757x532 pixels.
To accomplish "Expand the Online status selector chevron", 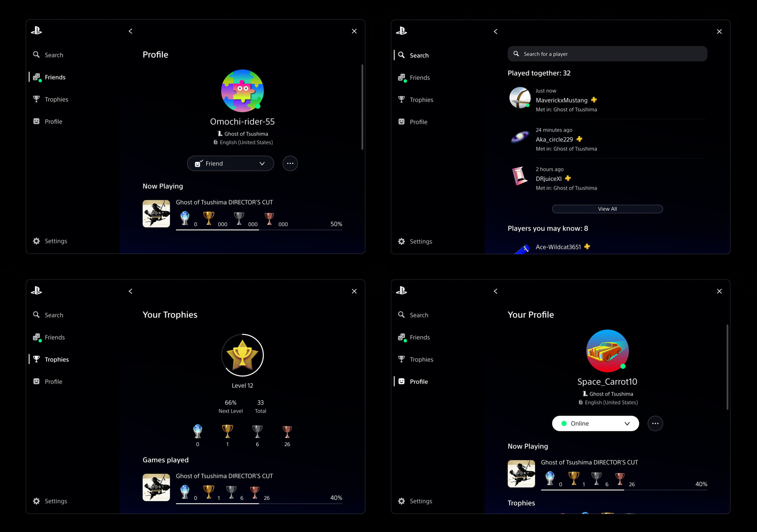I will [627, 423].
